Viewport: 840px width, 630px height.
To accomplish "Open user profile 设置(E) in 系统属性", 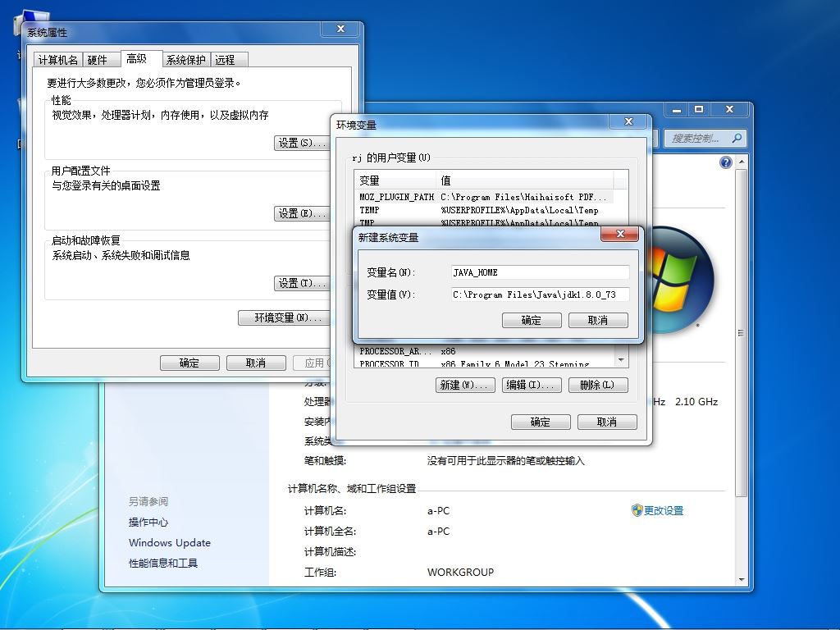I will tap(302, 214).
